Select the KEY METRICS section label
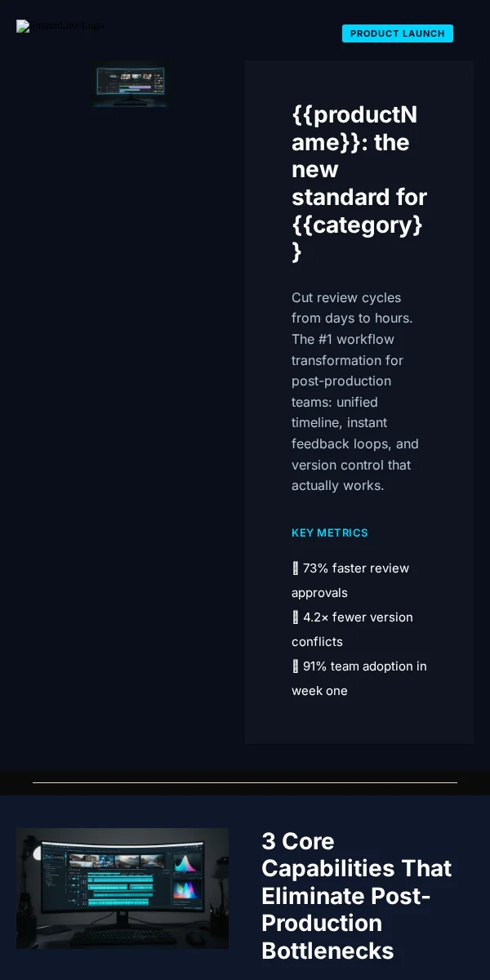Viewport: 490px width, 980px height. pyautogui.click(x=330, y=532)
